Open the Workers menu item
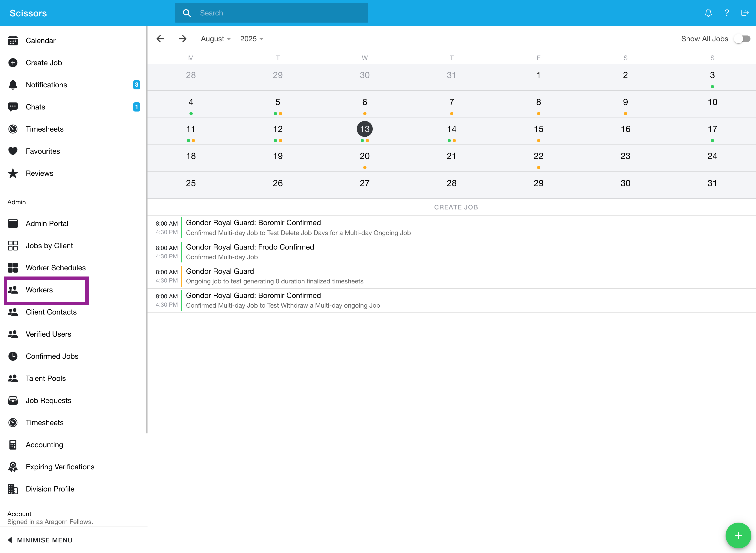756x553 pixels. click(x=39, y=290)
